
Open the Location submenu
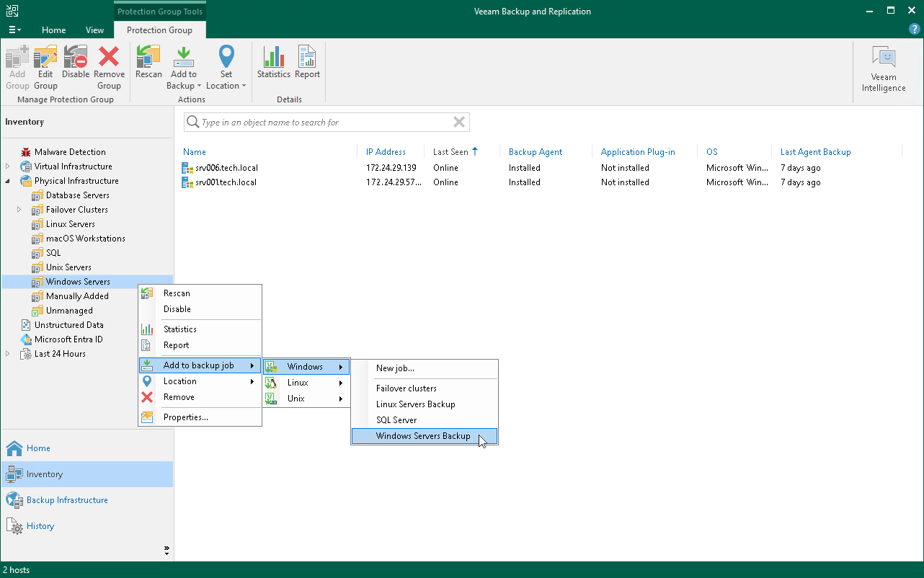pyautogui.click(x=200, y=381)
